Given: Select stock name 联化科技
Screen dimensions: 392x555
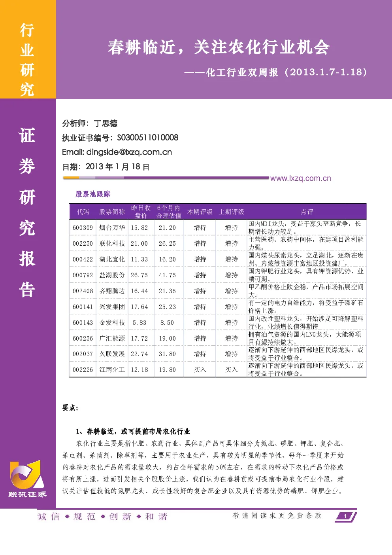Looking at the screenshot, I should (112, 243).
